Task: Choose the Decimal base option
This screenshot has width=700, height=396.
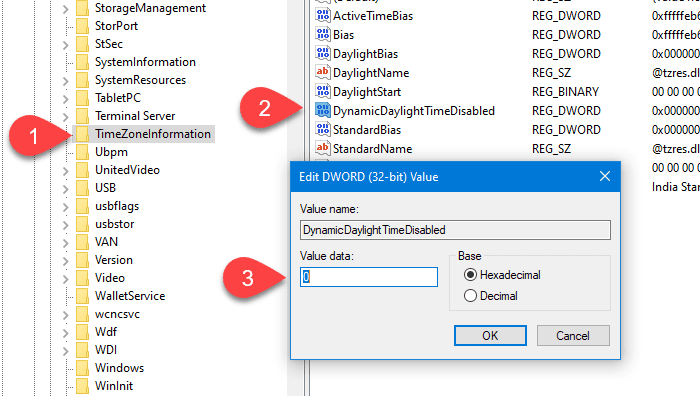Action: [x=470, y=296]
